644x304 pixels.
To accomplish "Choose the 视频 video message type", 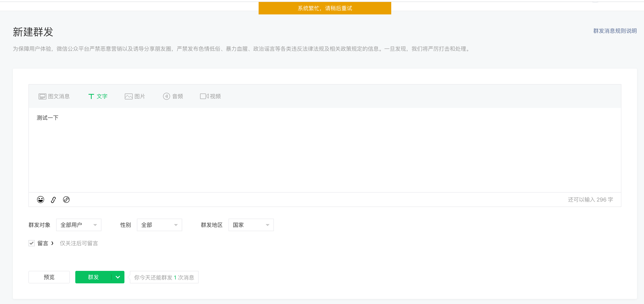I will [x=210, y=96].
